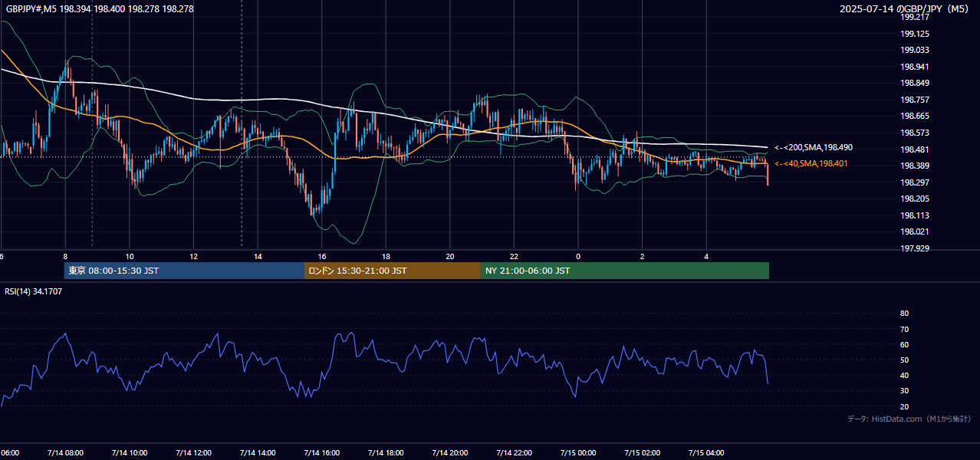Click price axis label 198.665
Screen dimensions: 980x460
tap(915, 117)
